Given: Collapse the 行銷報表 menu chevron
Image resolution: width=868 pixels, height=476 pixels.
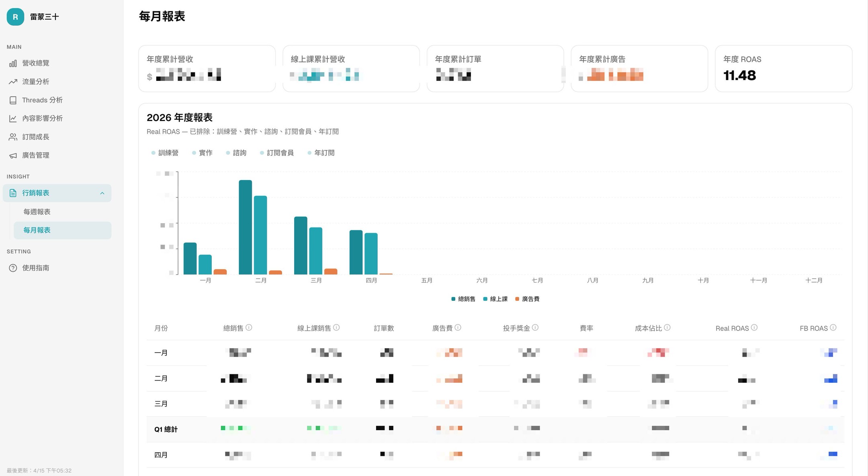Looking at the screenshot, I should coord(102,193).
